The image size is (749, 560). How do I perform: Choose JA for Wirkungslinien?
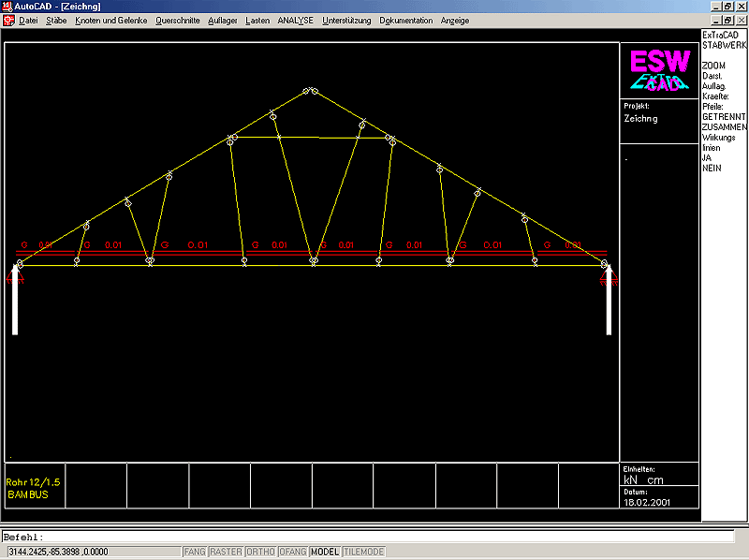(707, 157)
